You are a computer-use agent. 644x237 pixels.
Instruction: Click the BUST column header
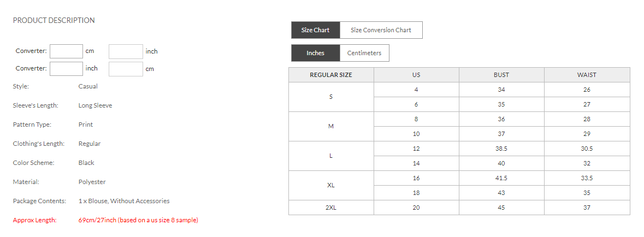[x=501, y=75]
